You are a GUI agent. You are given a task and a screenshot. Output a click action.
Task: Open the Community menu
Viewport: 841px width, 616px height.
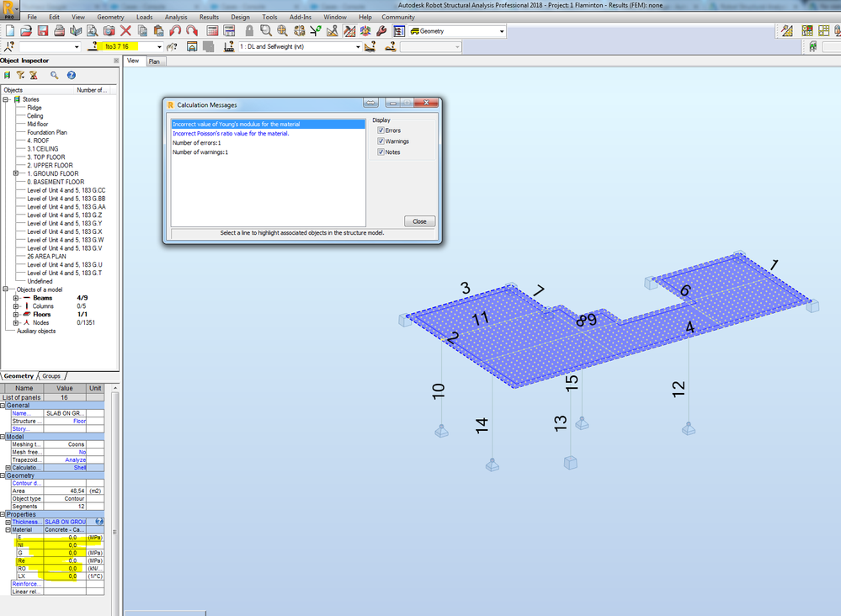(x=398, y=17)
